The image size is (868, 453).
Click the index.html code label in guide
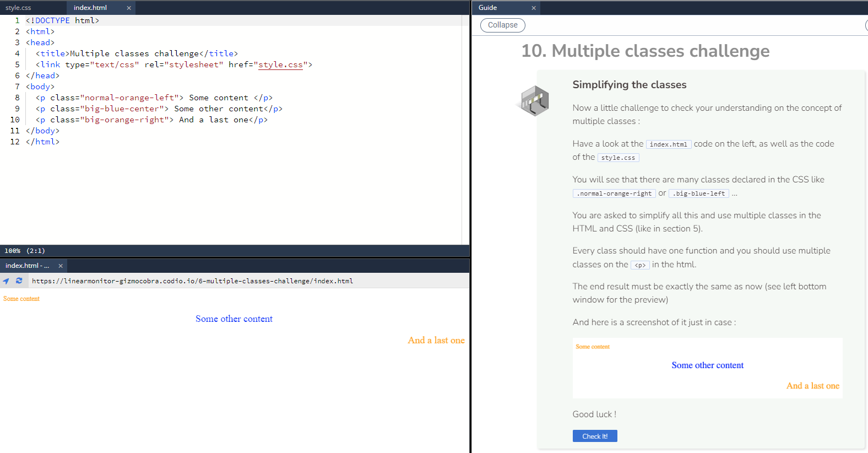point(669,144)
